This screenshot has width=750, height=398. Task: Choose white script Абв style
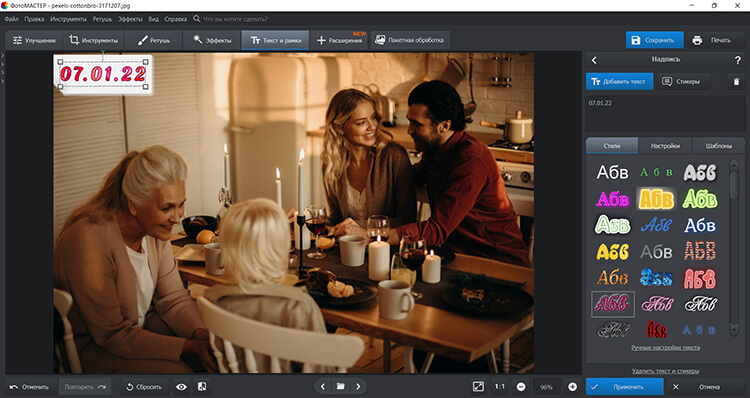point(700,304)
